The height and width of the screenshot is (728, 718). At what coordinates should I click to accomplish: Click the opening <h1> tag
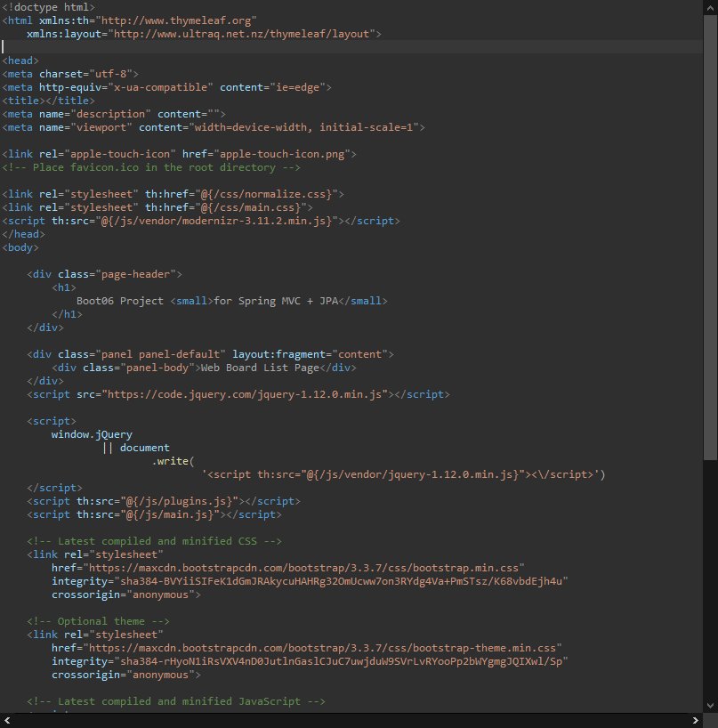click(x=64, y=287)
